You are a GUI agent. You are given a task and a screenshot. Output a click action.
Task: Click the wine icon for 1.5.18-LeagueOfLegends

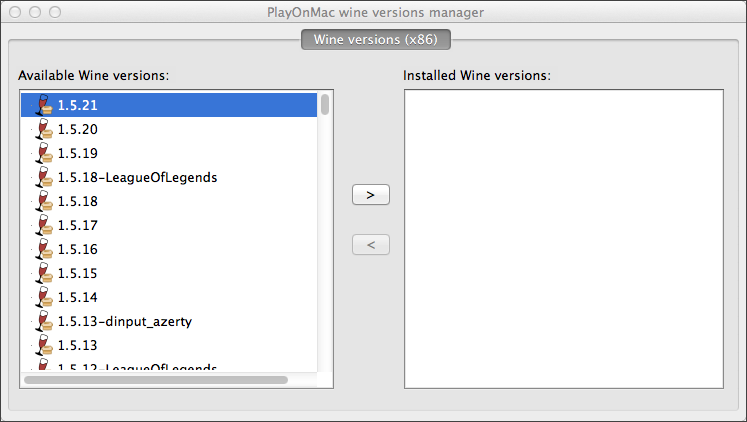pos(43,177)
